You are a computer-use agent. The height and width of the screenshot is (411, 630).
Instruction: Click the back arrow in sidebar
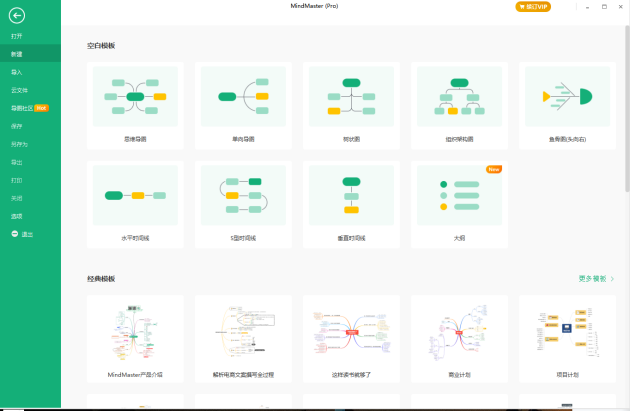point(16,16)
